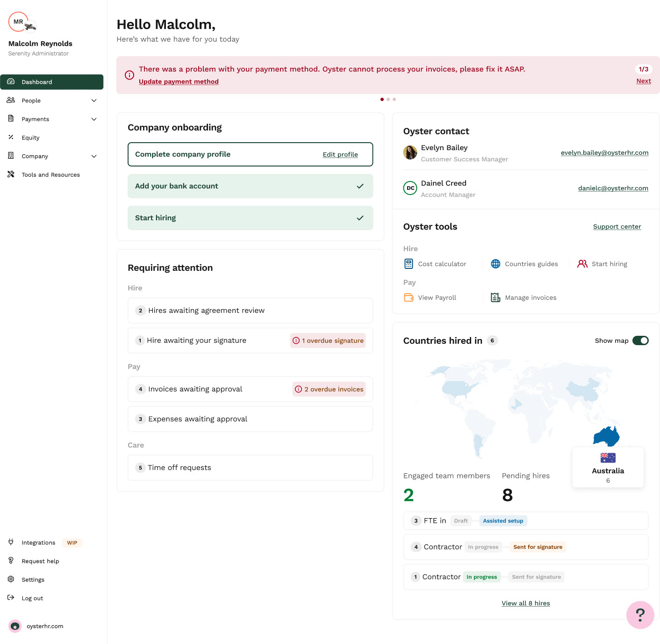Click the Assisted setup status badge

point(503,521)
